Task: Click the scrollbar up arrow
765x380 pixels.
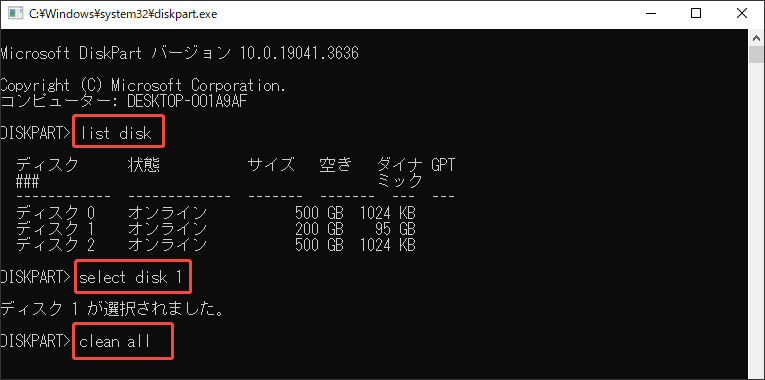Action: click(756, 38)
